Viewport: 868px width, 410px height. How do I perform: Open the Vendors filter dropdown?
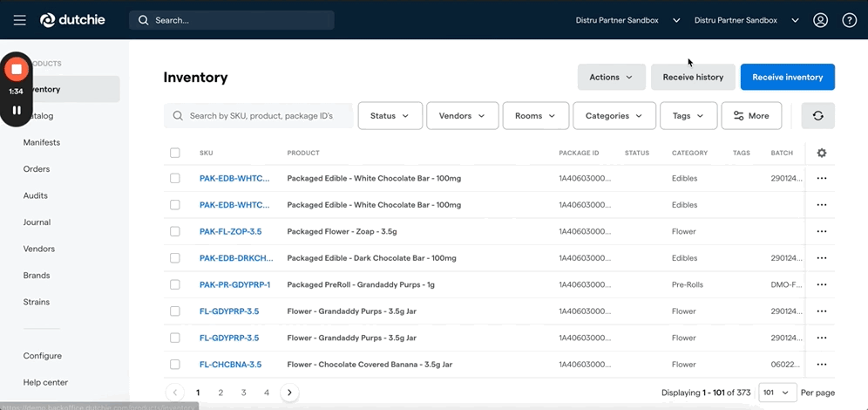(x=462, y=116)
